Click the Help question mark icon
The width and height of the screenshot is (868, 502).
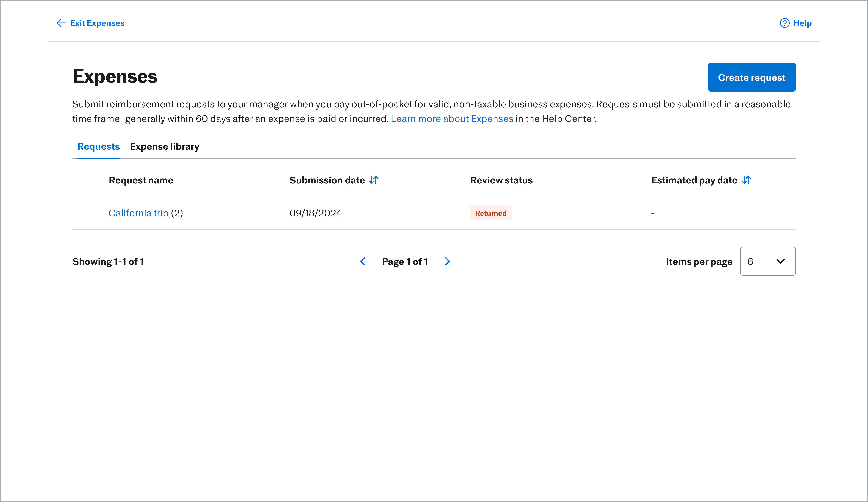coord(784,23)
